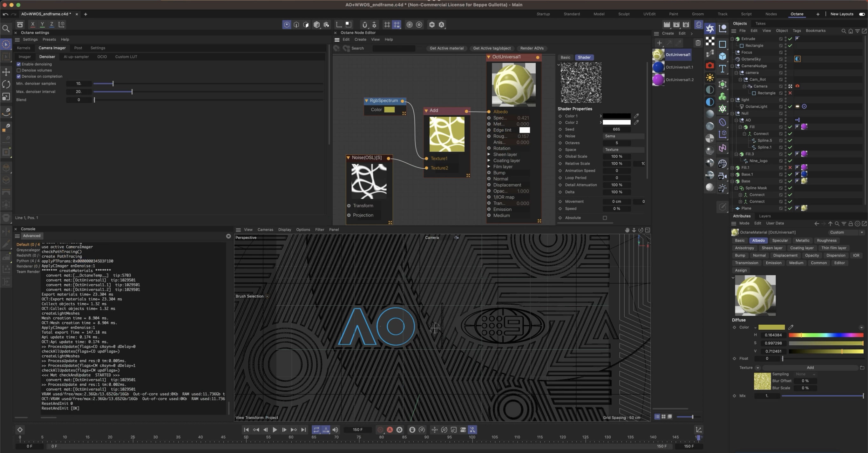Enable the Denoise volumes checkbox
The image size is (868, 453).
coord(19,71)
